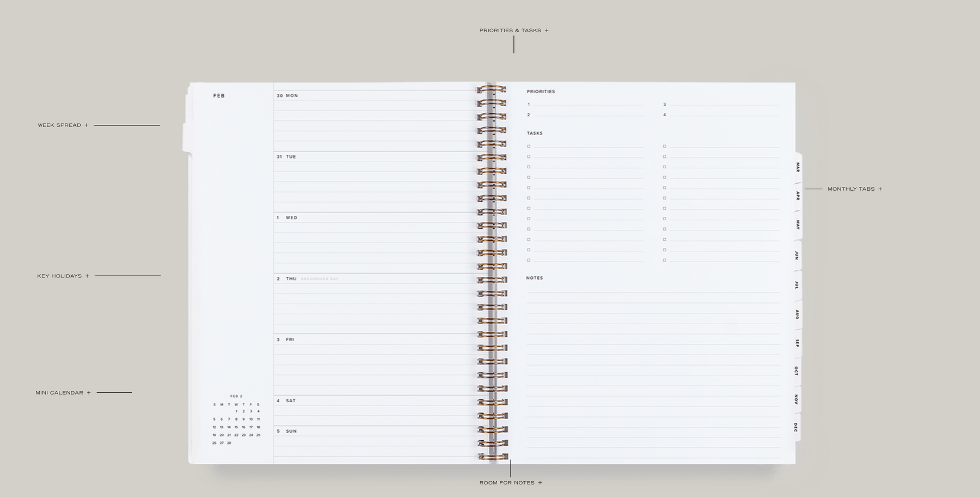
Task: Select the APR monthly tab
Action: coord(798,196)
